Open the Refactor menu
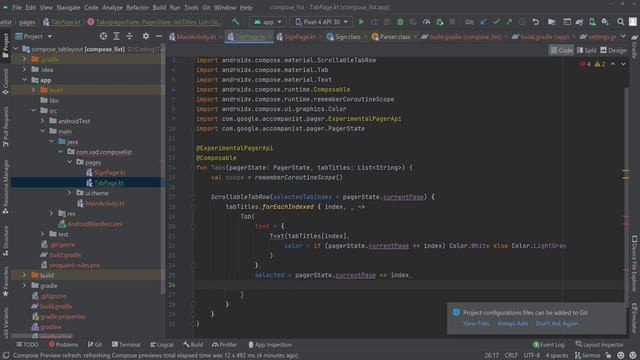Image resolution: width=640 pixels, height=360 pixels. 138,7
